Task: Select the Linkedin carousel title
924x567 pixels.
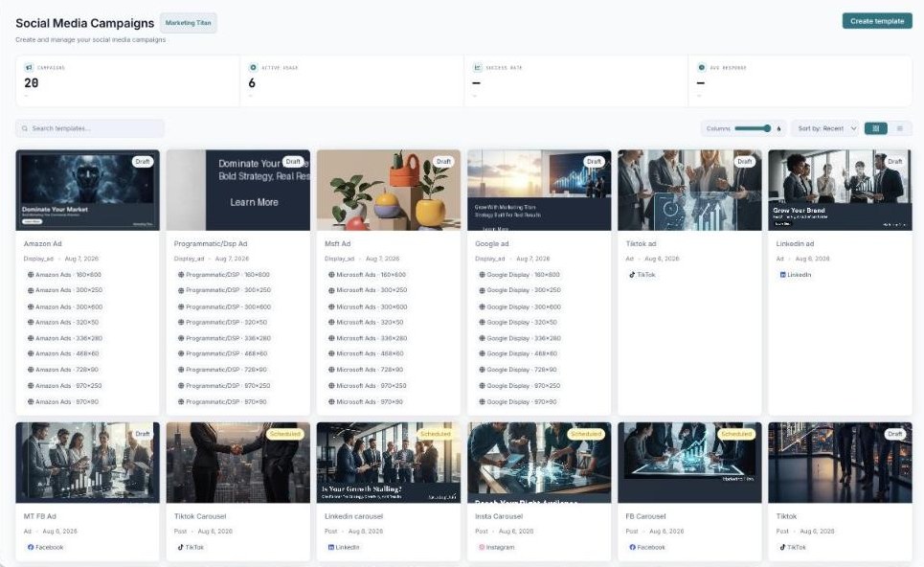Action: pyautogui.click(x=353, y=516)
